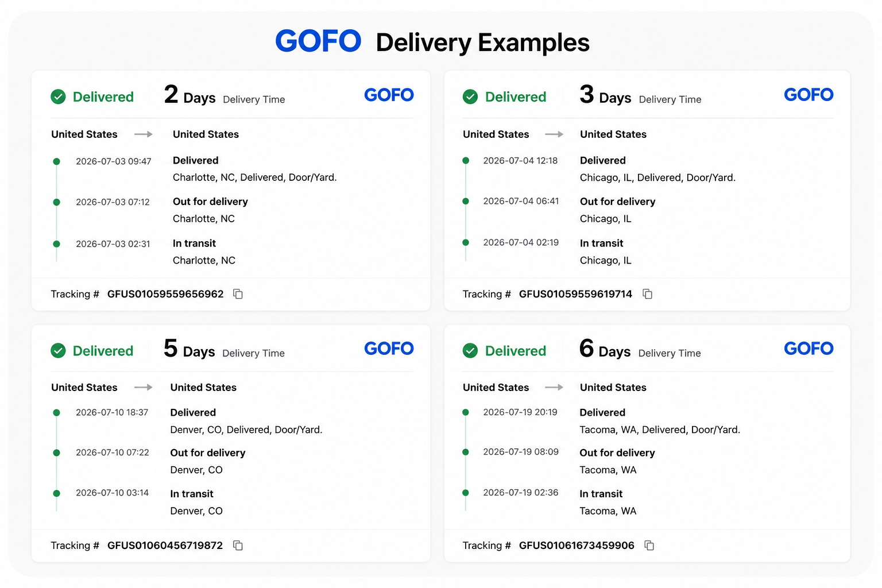Click the "3 Days" delivery time text

[x=605, y=95]
